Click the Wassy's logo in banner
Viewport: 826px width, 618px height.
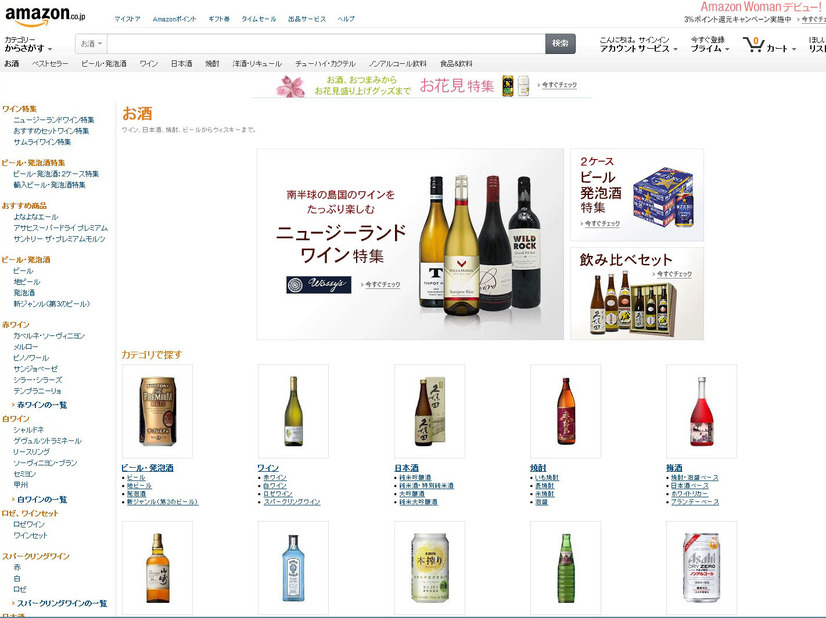[x=319, y=285]
